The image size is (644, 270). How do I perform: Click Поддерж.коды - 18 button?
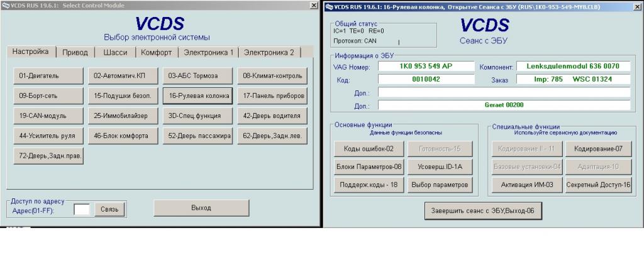[x=369, y=185]
